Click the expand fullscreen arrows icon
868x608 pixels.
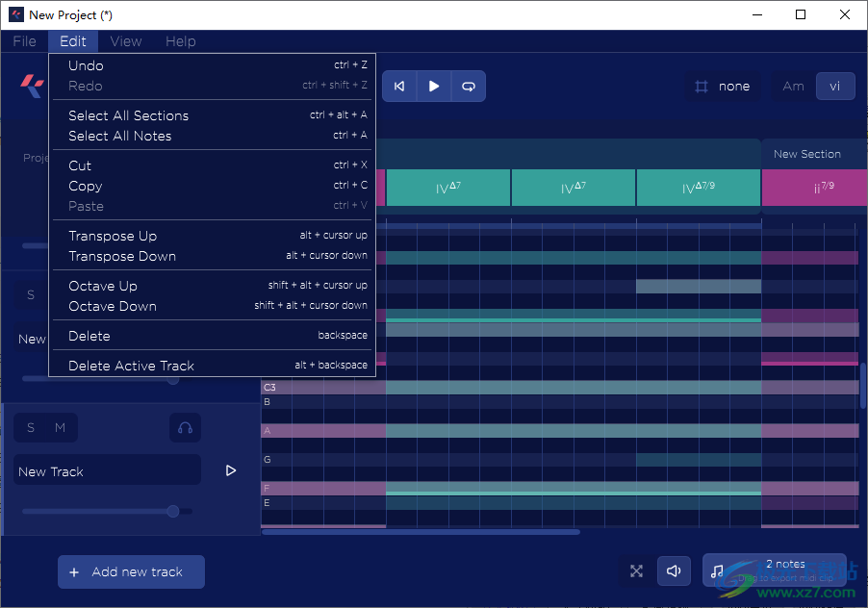click(636, 571)
